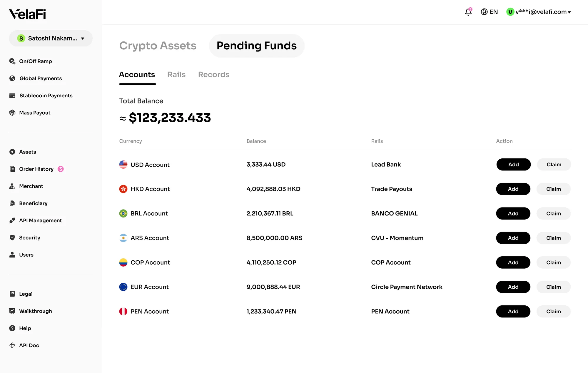Select Mass Payout in sidebar
The width and height of the screenshot is (588, 373).
[x=30, y=113]
